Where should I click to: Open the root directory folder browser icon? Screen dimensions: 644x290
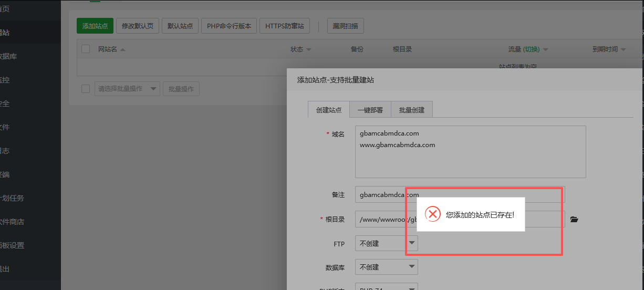(x=574, y=219)
